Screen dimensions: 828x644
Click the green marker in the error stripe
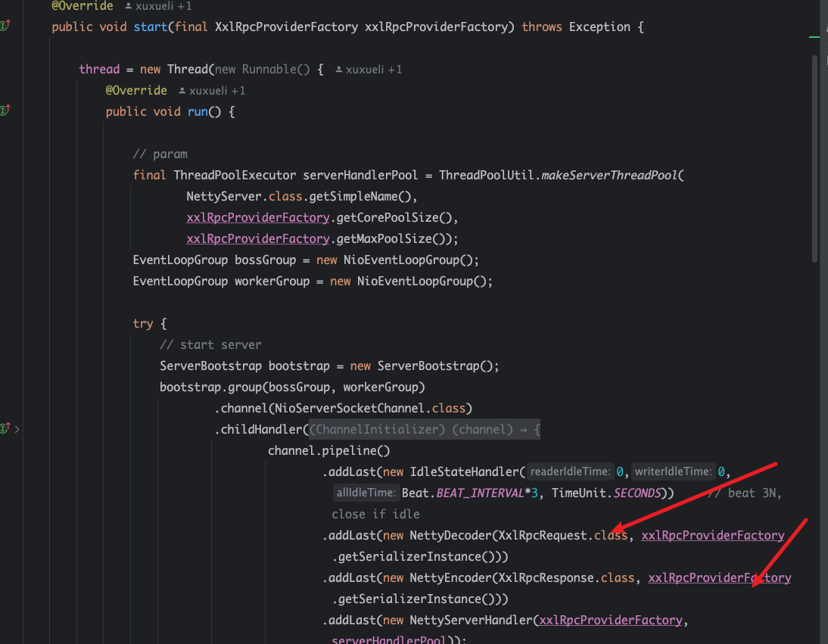[x=814, y=36]
